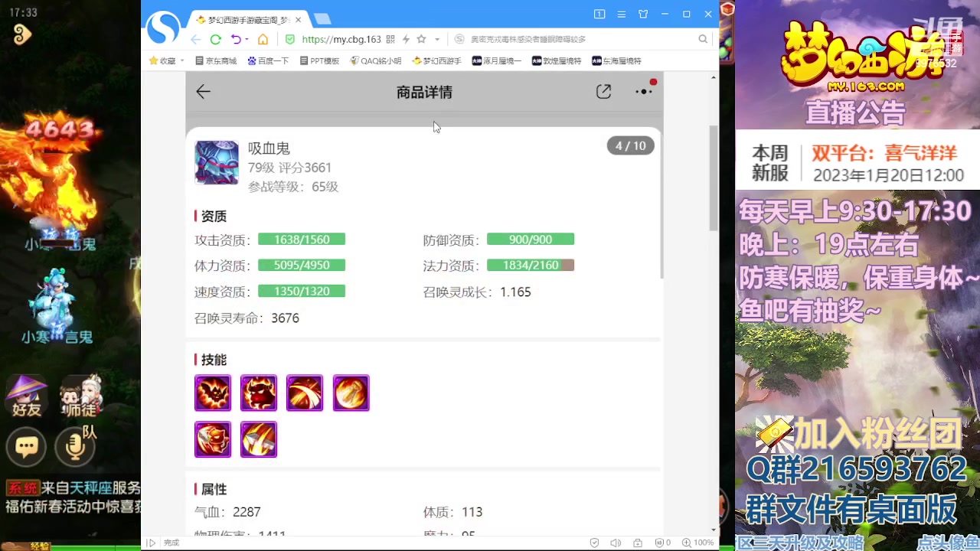Open the 100% zoom control
Viewport: 980px width, 551px height.
click(699, 543)
